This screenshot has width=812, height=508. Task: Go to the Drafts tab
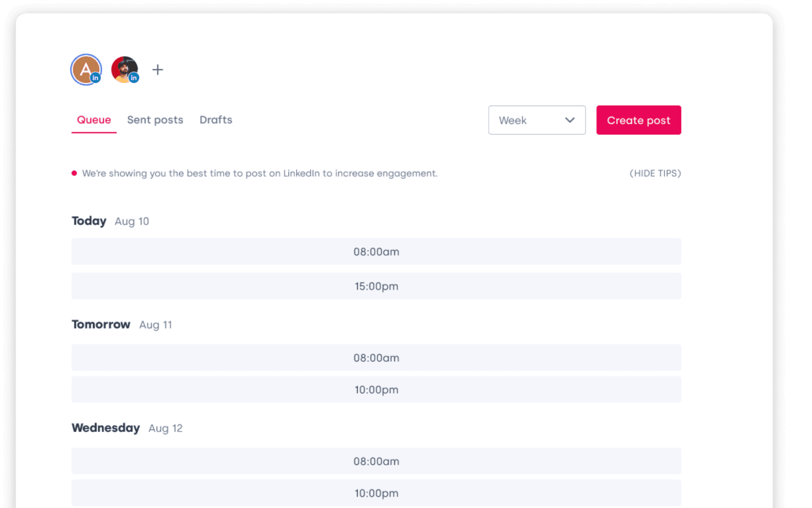pos(216,120)
